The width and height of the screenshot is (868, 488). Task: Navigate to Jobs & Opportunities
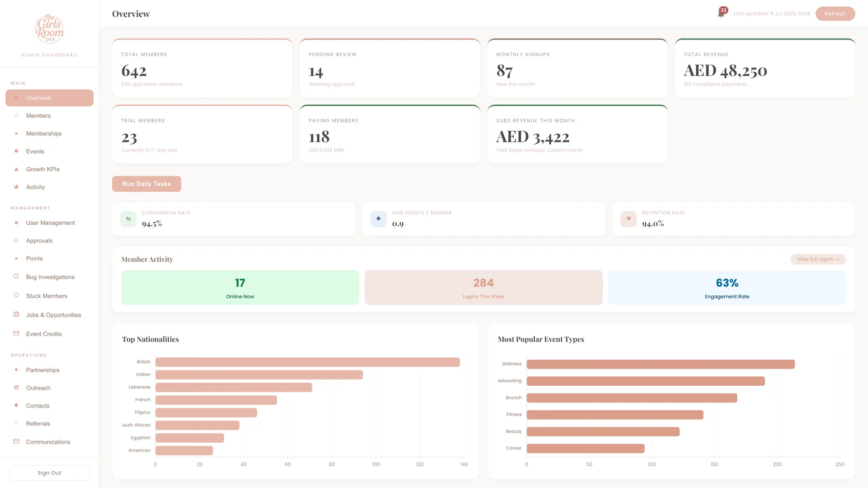[49, 315]
